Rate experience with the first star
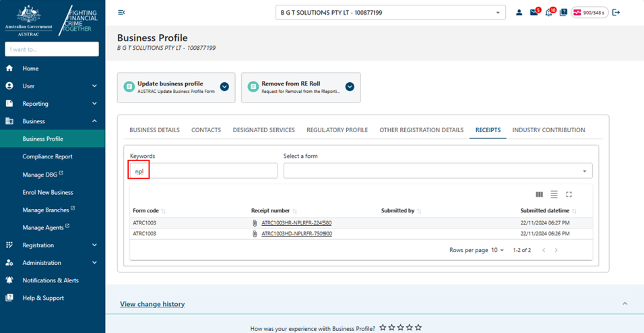 pos(383,328)
